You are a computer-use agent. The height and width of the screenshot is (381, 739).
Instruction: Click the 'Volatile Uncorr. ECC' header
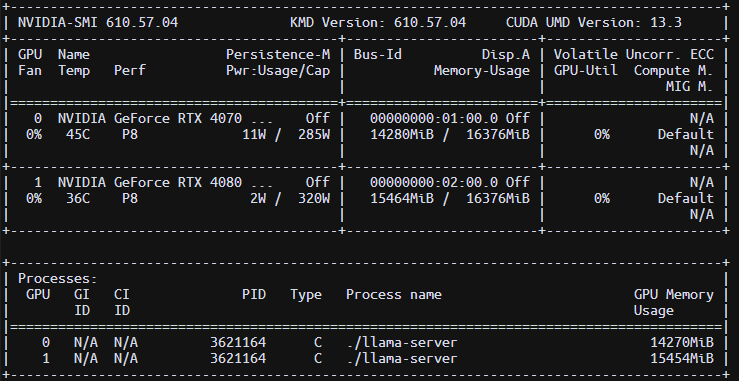coord(633,55)
